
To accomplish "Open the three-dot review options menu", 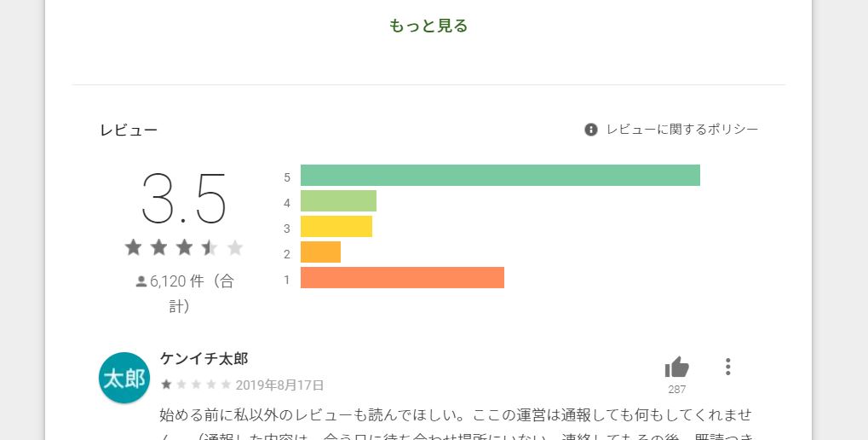I will coord(727,367).
